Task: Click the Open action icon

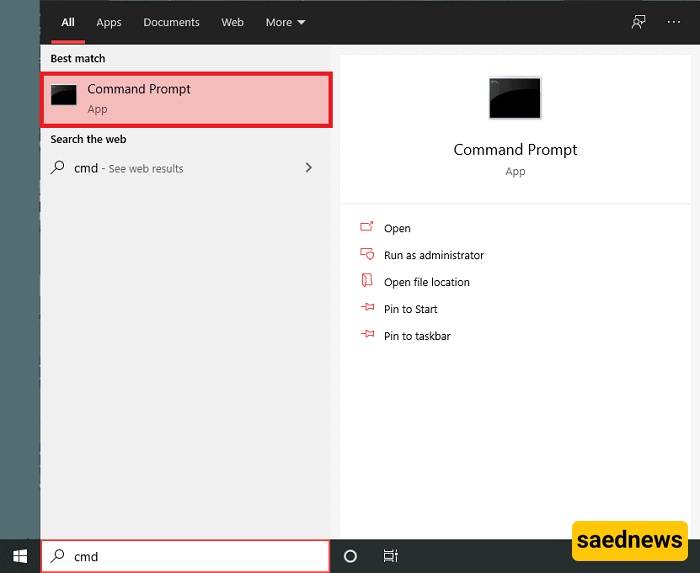Action: (x=367, y=227)
